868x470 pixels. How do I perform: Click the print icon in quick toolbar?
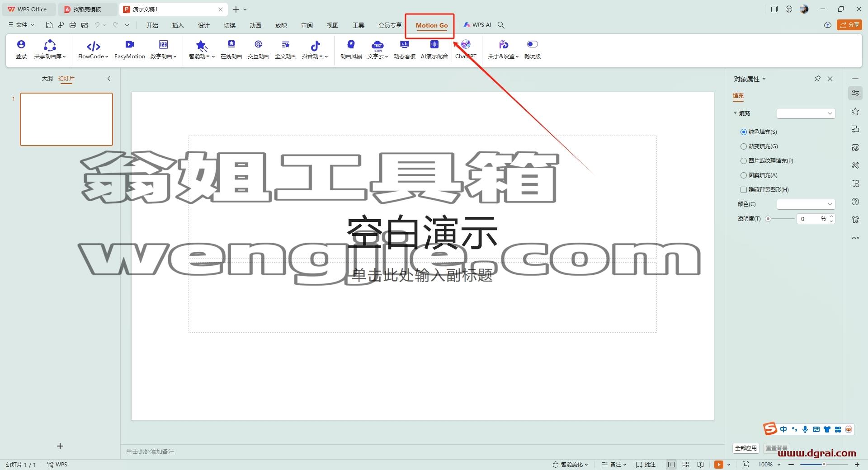(x=73, y=25)
